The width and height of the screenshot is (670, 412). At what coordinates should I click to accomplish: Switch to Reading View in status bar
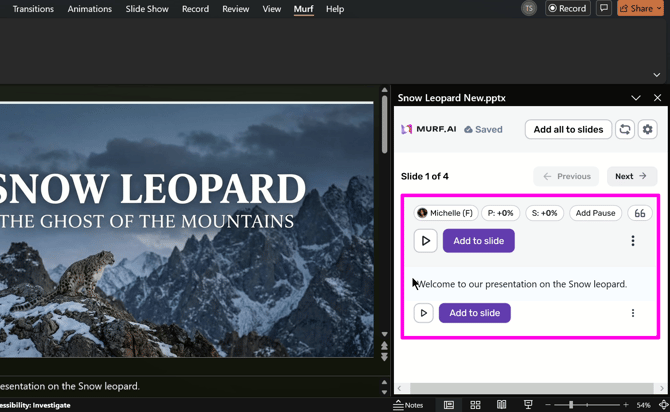(x=501, y=405)
